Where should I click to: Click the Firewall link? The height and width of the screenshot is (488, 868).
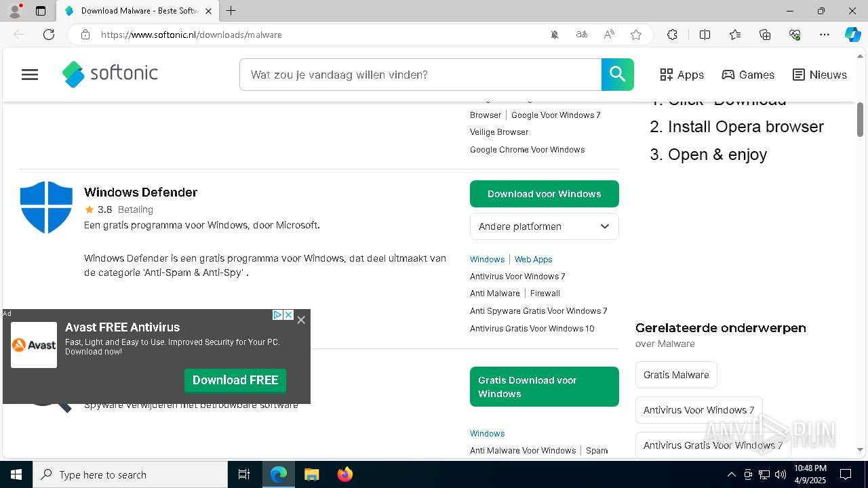coord(545,293)
